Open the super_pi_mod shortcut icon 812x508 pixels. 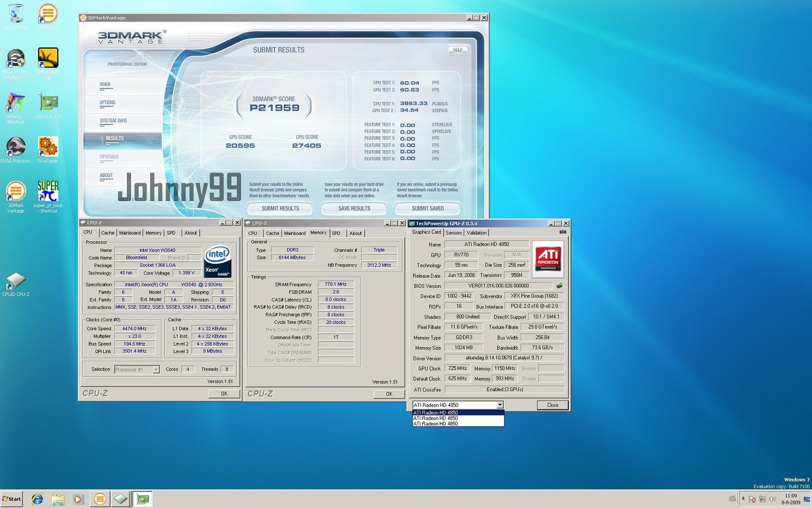click(x=48, y=197)
